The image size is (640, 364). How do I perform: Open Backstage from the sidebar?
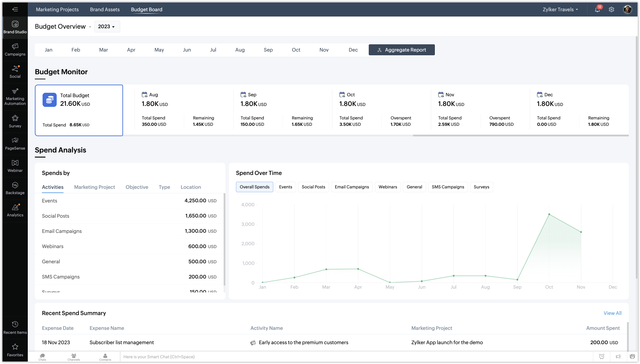point(15,188)
